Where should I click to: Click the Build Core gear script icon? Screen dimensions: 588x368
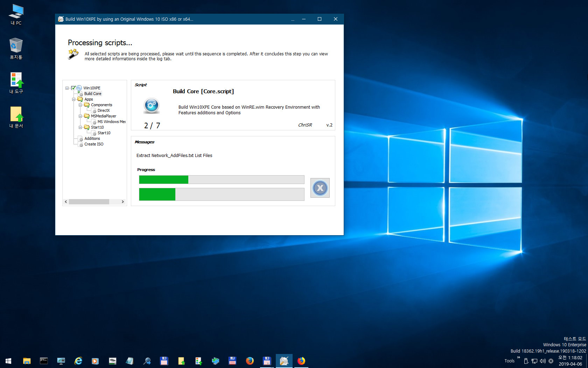[x=152, y=105]
